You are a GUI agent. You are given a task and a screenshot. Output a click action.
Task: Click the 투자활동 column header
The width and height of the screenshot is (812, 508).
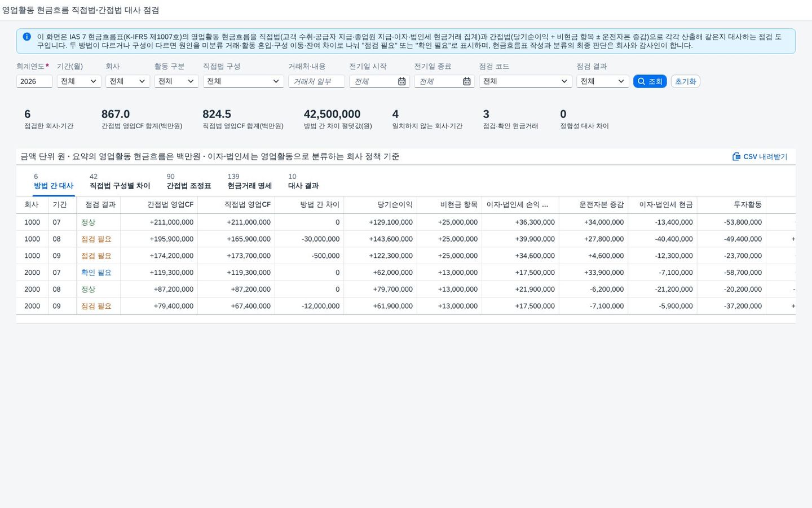pyautogui.click(x=731, y=205)
